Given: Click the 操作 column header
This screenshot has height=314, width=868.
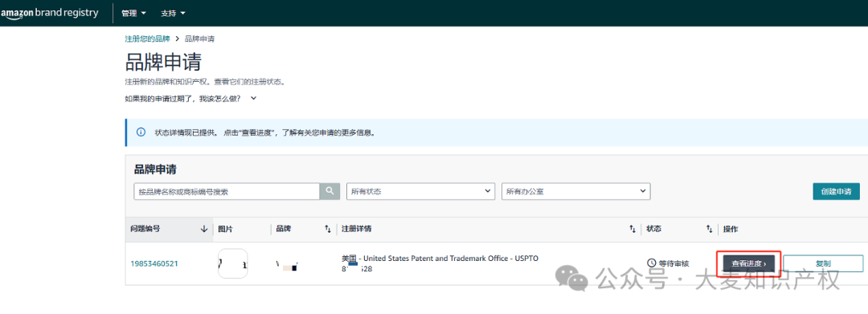Looking at the screenshot, I should point(731,229).
